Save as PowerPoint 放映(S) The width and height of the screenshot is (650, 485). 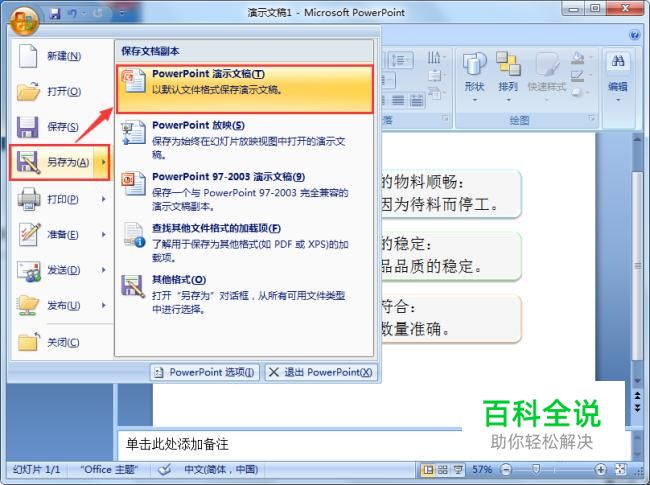coord(245,140)
